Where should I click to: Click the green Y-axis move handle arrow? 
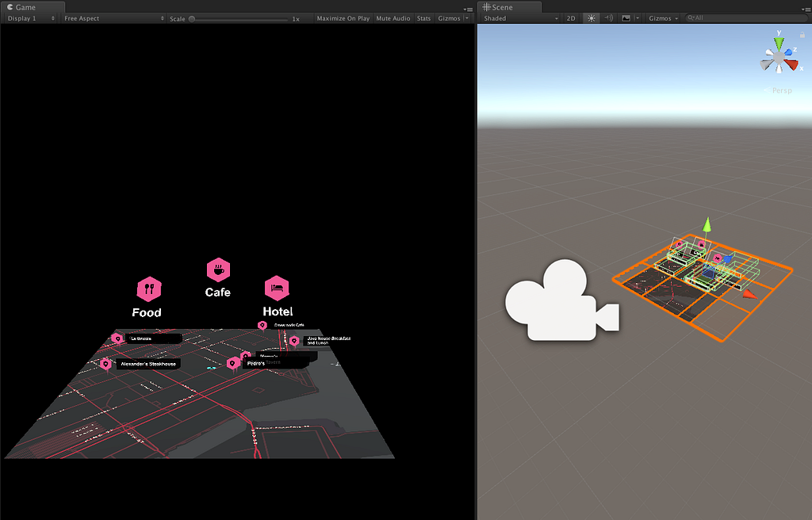coord(707,225)
